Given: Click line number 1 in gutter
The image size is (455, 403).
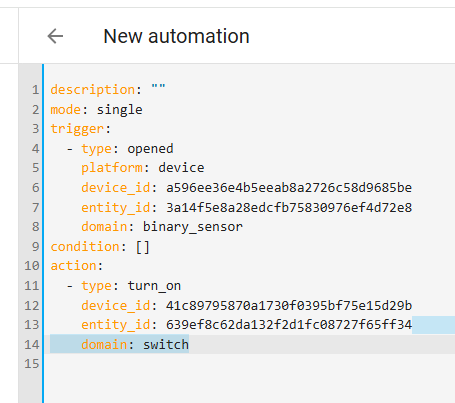Looking at the screenshot, I should point(36,90).
